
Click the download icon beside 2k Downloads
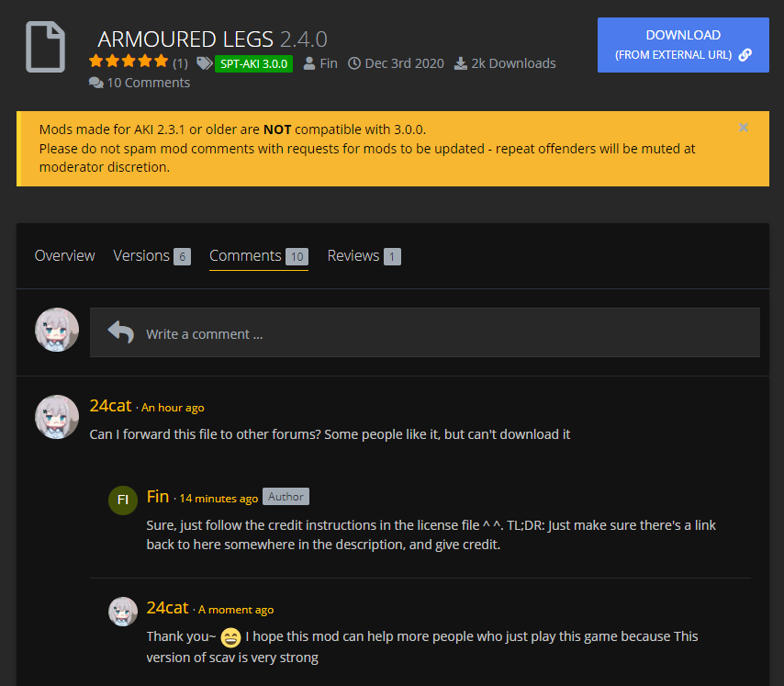tap(461, 63)
